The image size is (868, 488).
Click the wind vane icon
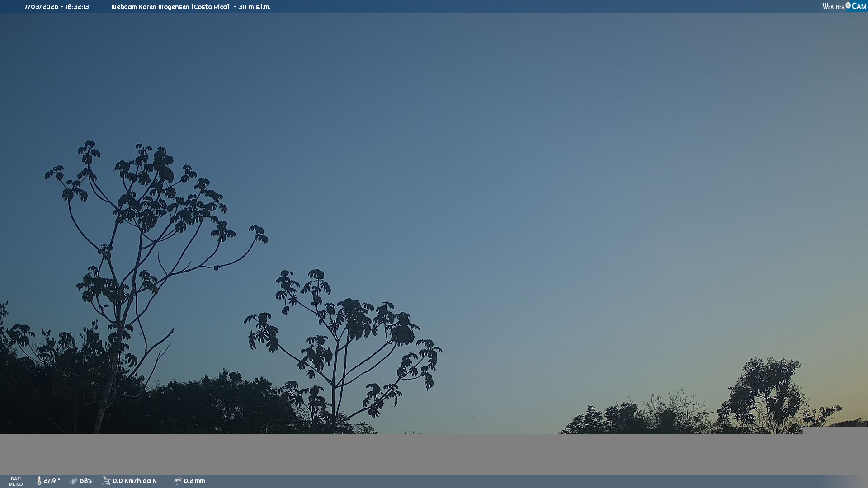(x=106, y=481)
